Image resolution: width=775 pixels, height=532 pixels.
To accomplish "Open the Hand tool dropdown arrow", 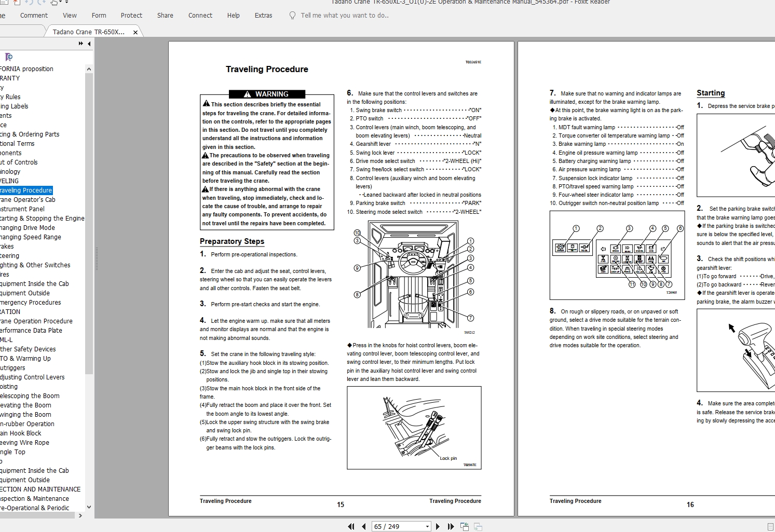I will point(61,3).
